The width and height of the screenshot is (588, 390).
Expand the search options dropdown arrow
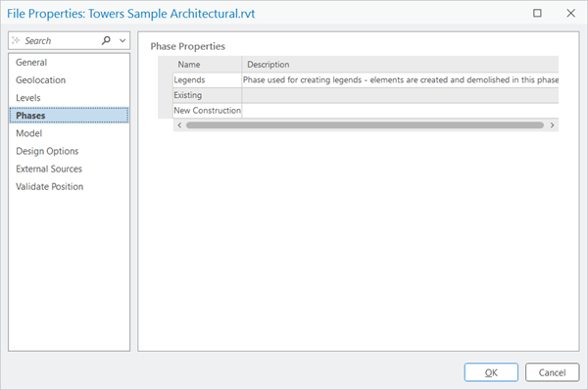pos(122,40)
